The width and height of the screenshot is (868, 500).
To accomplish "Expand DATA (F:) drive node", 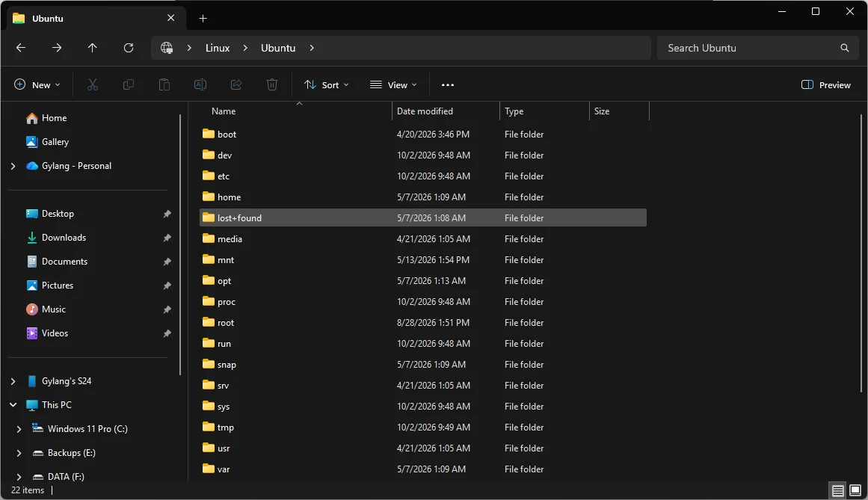I will pyautogui.click(x=19, y=477).
